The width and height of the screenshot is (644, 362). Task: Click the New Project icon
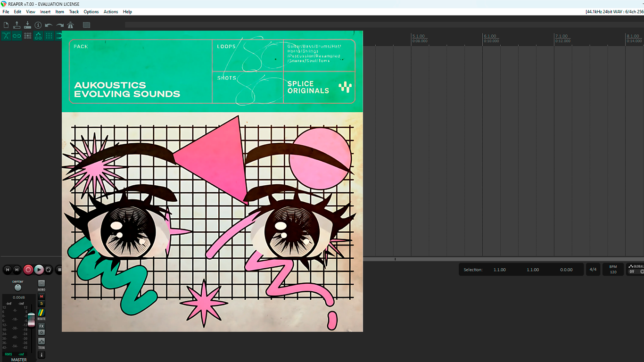coord(6,25)
